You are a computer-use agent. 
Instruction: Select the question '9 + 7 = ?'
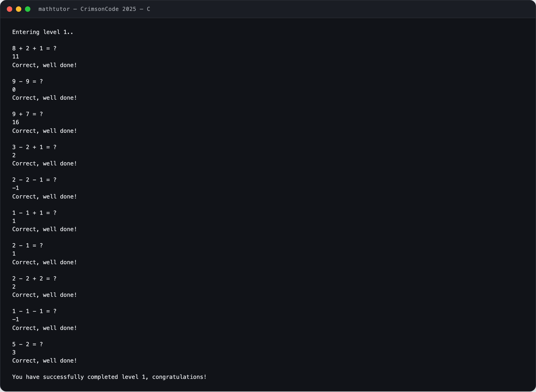coord(27,114)
